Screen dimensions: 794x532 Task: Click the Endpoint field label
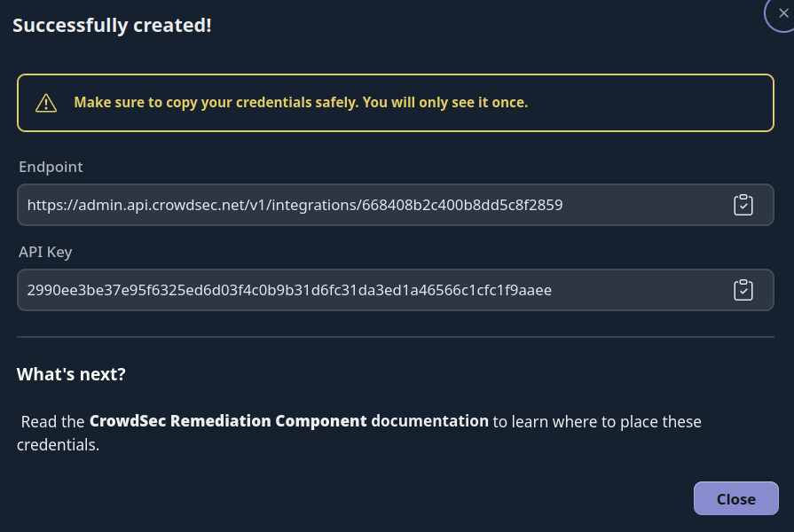pyautogui.click(x=51, y=167)
